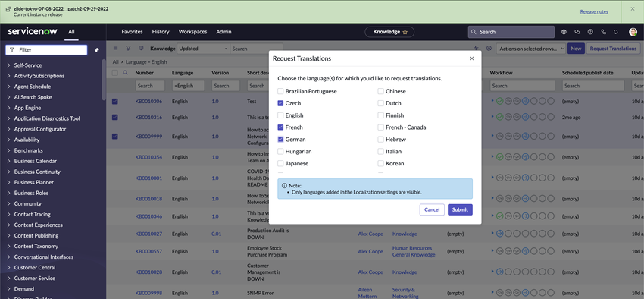Click the blue arrow workflow stage for KB0010027
The width and height of the screenshot is (644, 299).
[500, 234]
